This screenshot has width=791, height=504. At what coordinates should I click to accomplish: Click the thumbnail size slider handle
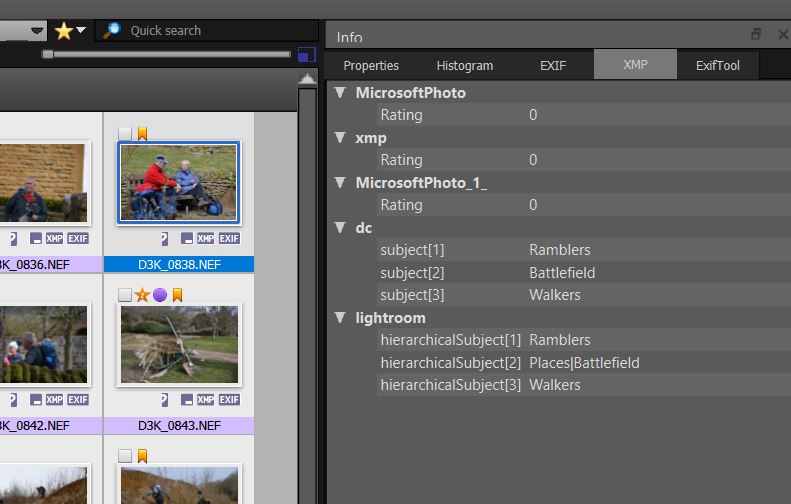[47, 54]
